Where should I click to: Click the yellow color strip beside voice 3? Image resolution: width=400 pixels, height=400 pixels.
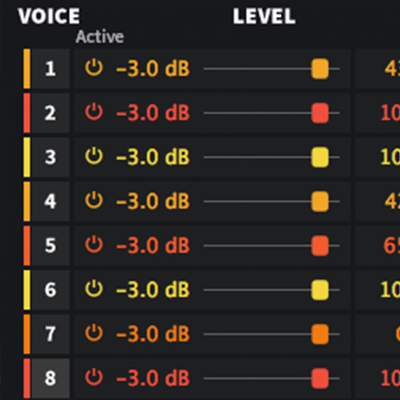[x=27, y=157]
